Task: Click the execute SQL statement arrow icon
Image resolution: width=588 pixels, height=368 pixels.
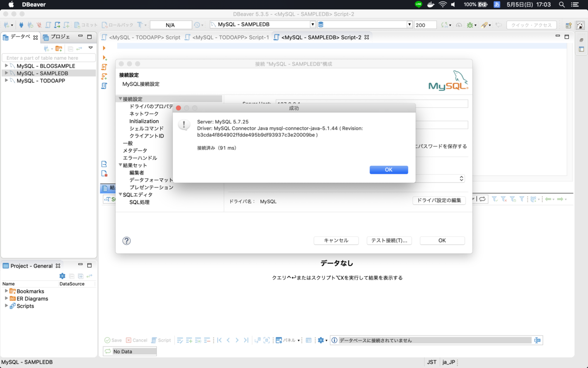Action: [104, 48]
